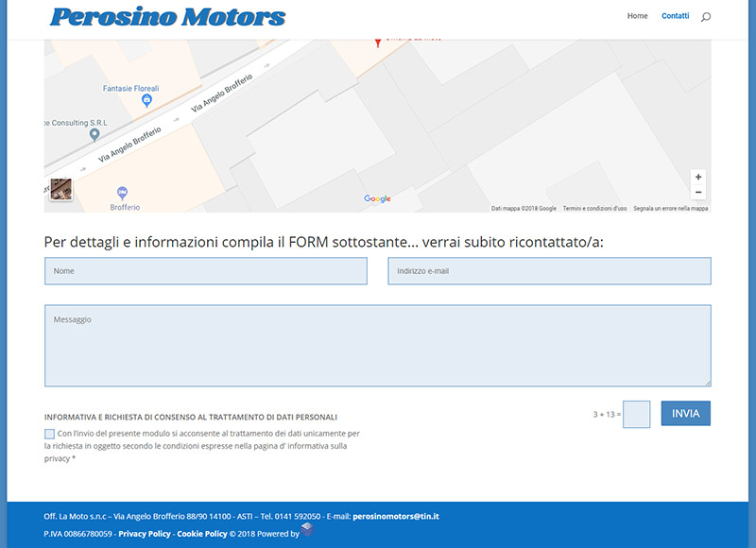
Task: Open the Contatti menu item
Action: point(675,16)
